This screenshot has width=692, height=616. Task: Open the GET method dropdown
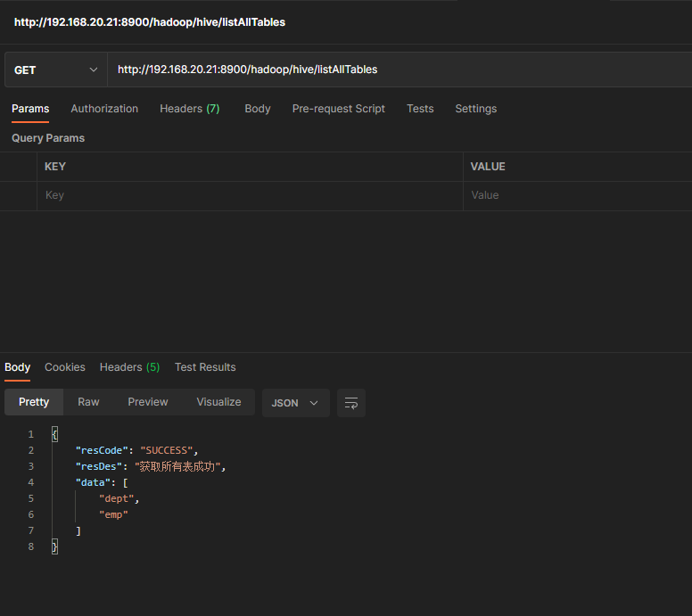pyautogui.click(x=56, y=70)
